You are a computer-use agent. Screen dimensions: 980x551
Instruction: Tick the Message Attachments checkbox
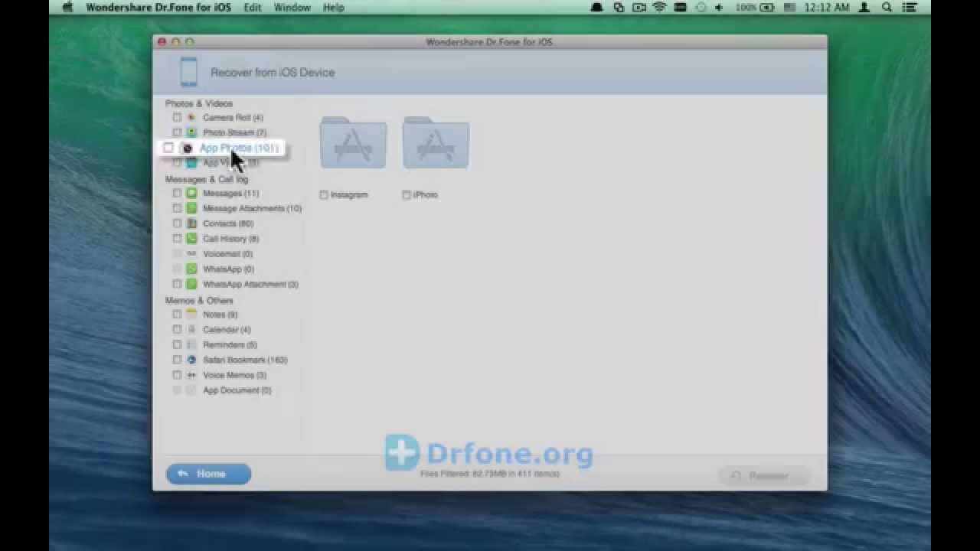[177, 208]
